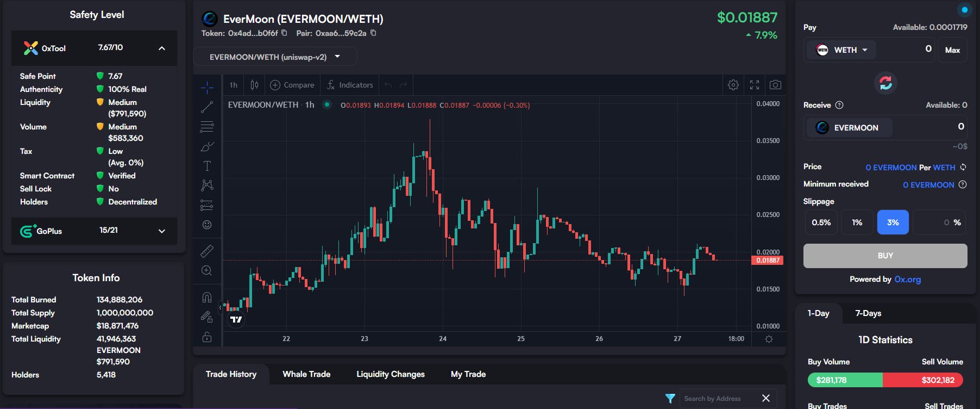Image resolution: width=980 pixels, height=409 pixels.
Task: Click the TradingView logo
Action: tap(236, 319)
